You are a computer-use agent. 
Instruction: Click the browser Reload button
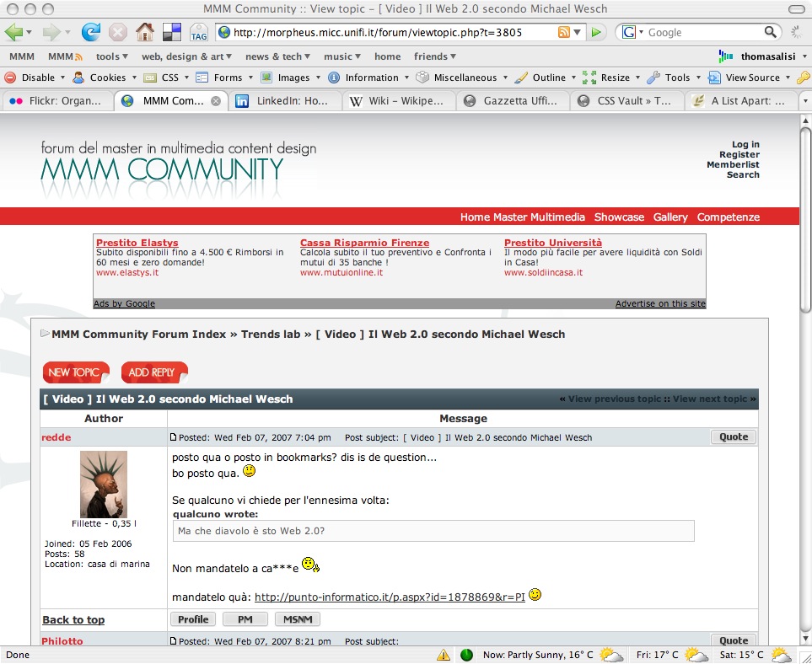click(91, 33)
